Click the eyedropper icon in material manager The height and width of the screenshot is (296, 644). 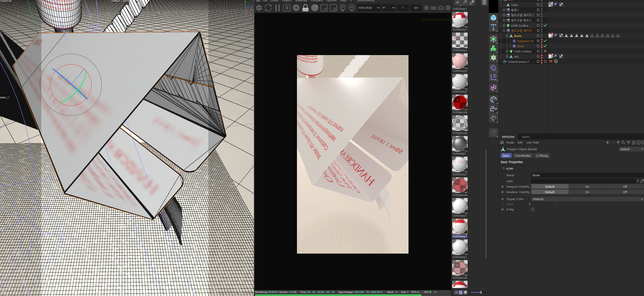pyautogui.click(x=472, y=3)
